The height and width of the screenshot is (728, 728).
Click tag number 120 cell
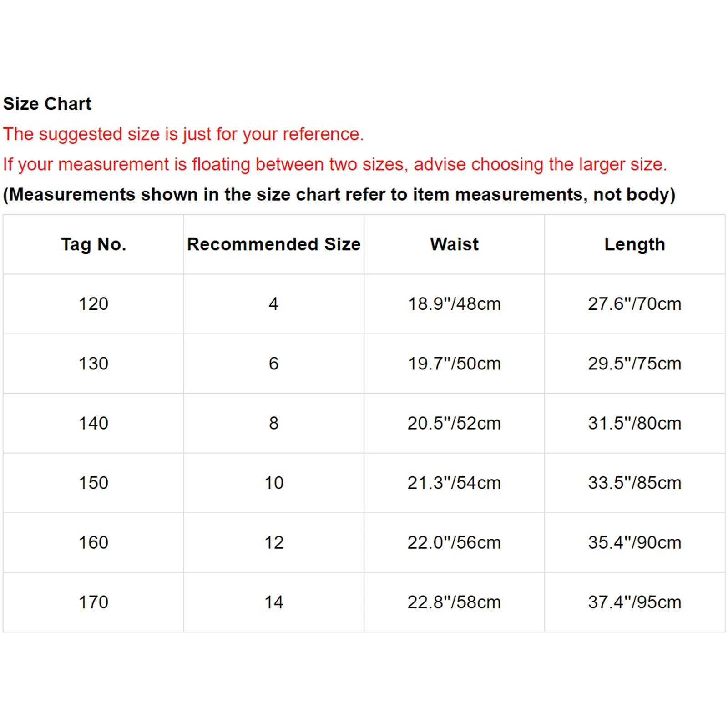coord(93,304)
